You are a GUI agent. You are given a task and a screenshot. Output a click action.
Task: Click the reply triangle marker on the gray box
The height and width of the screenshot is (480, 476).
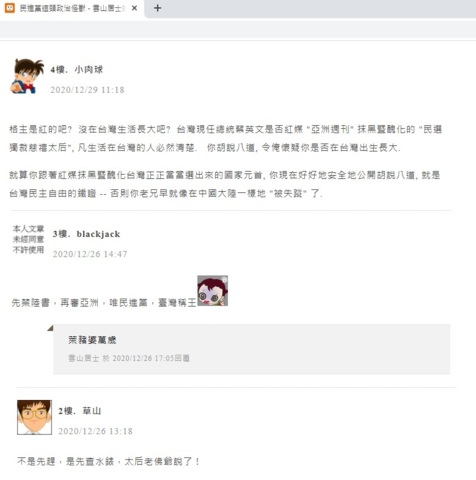click(x=50, y=328)
